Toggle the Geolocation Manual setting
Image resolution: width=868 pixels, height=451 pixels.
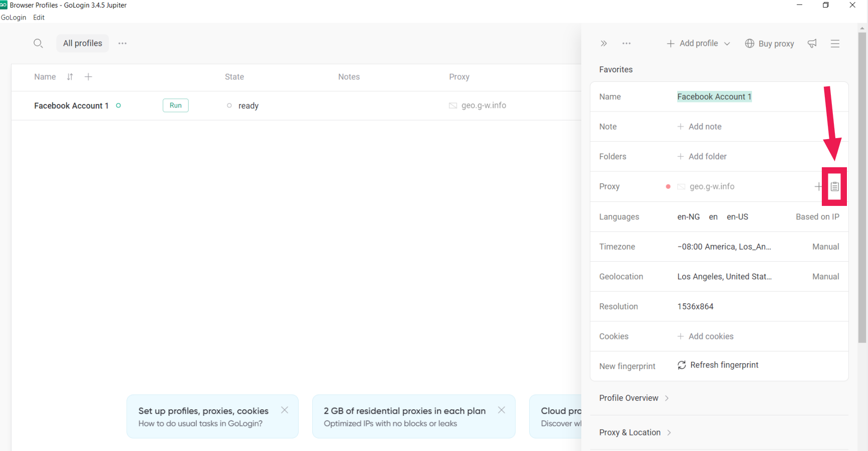click(826, 277)
